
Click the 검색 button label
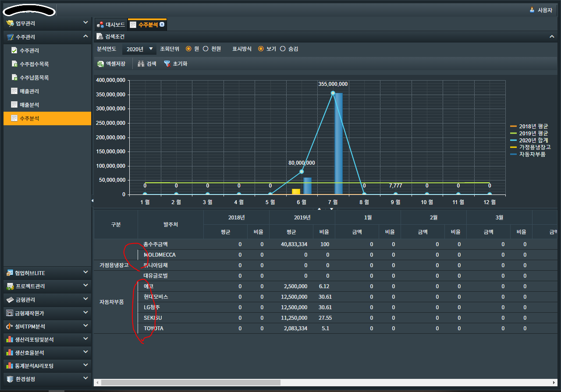click(x=152, y=64)
